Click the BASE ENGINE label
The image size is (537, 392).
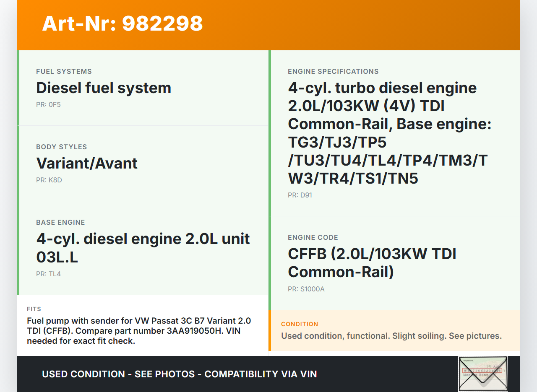tap(60, 222)
